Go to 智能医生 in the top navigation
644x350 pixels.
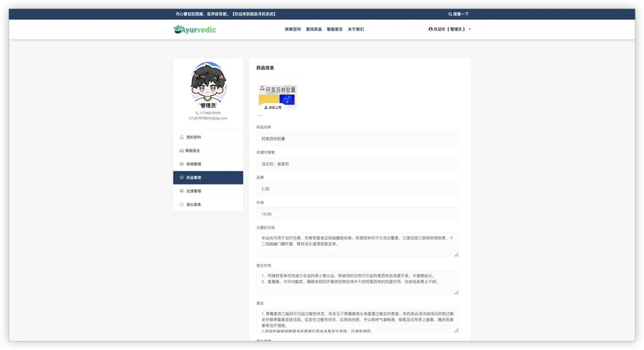(x=335, y=29)
